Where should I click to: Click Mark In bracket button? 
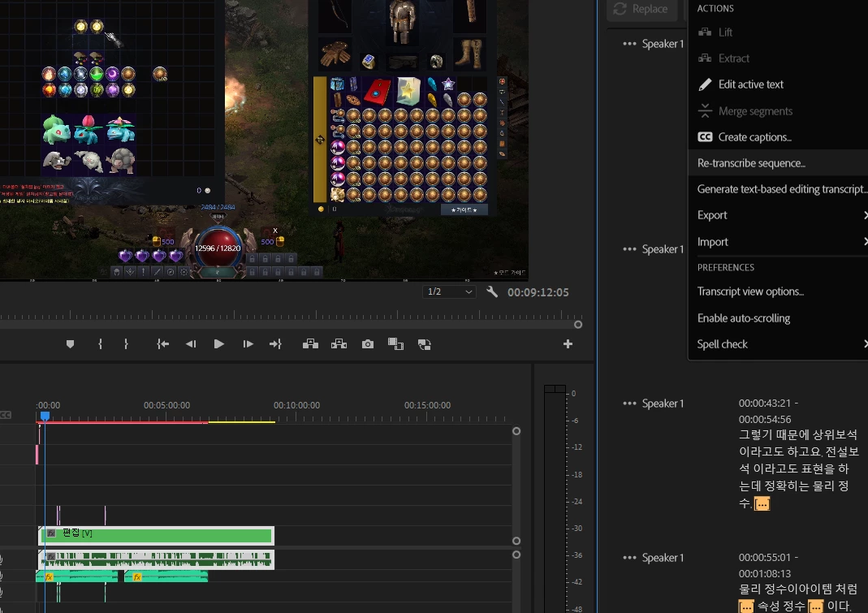click(x=100, y=344)
